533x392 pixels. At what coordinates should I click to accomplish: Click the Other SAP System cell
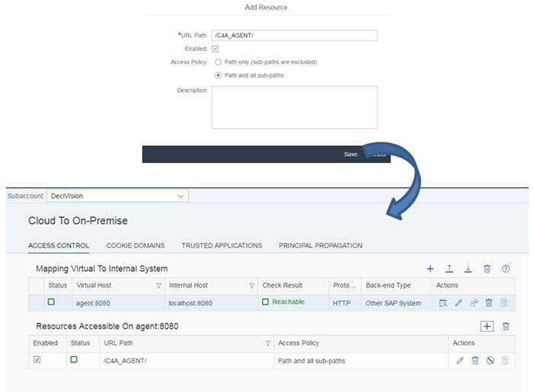(x=397, y=303)
